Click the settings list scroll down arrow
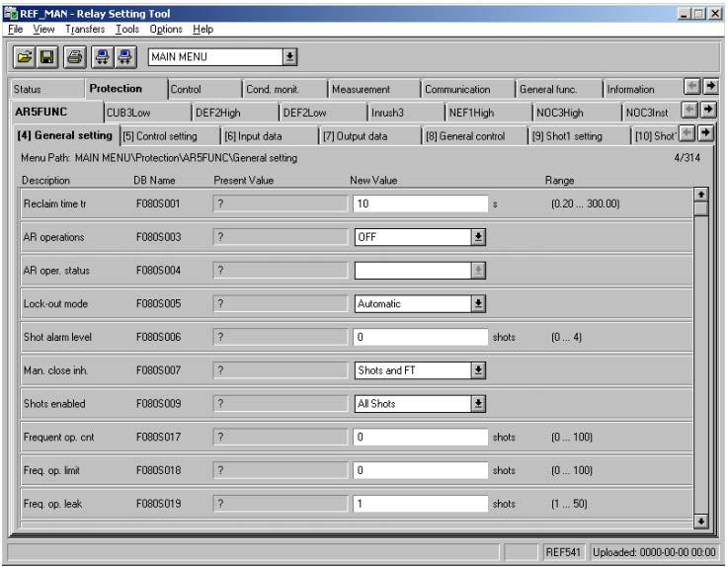The height and width of the screenshot is (567, 728). point(701,521)
